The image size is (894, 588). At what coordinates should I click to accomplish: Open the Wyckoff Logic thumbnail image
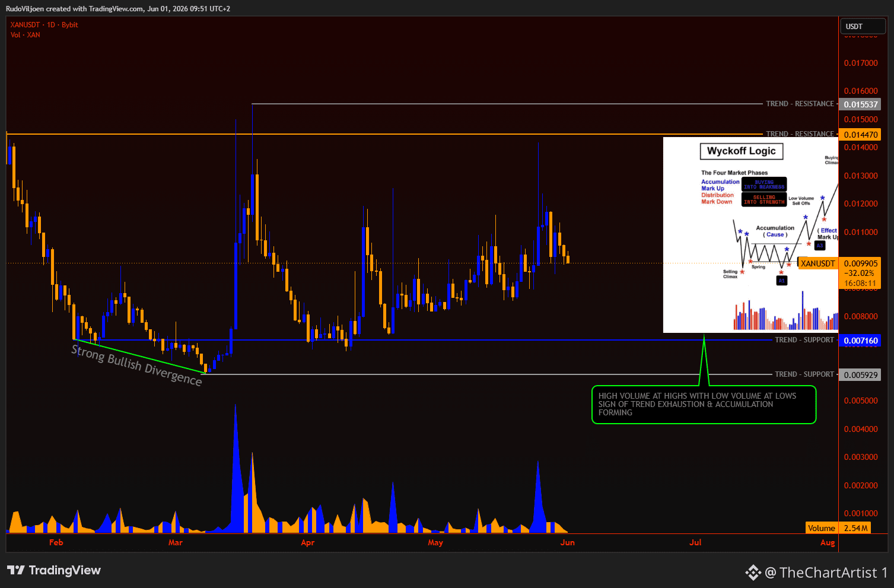(750, 235)
